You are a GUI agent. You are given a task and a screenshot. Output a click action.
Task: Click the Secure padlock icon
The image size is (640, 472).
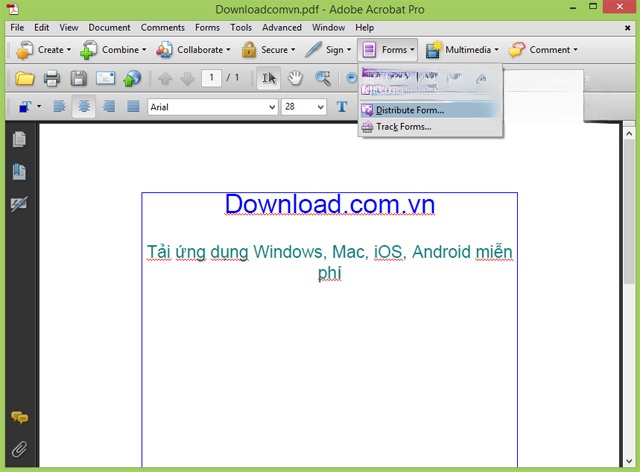pos(249,50)
